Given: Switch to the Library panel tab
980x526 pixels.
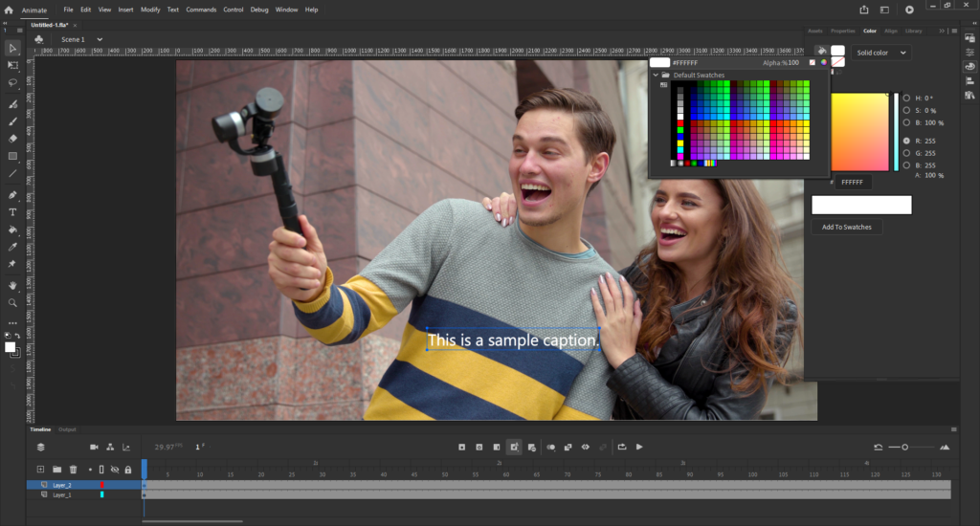Looking at the screenshot, I should [914, 31].
